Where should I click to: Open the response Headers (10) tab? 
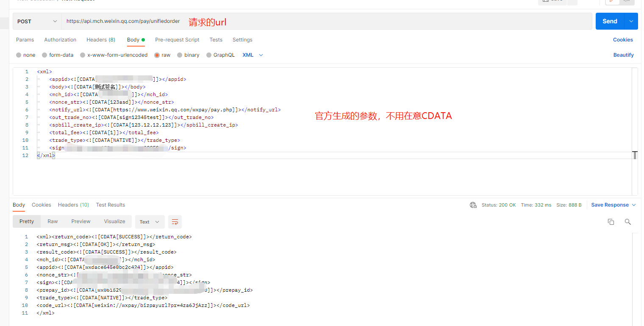73,205
